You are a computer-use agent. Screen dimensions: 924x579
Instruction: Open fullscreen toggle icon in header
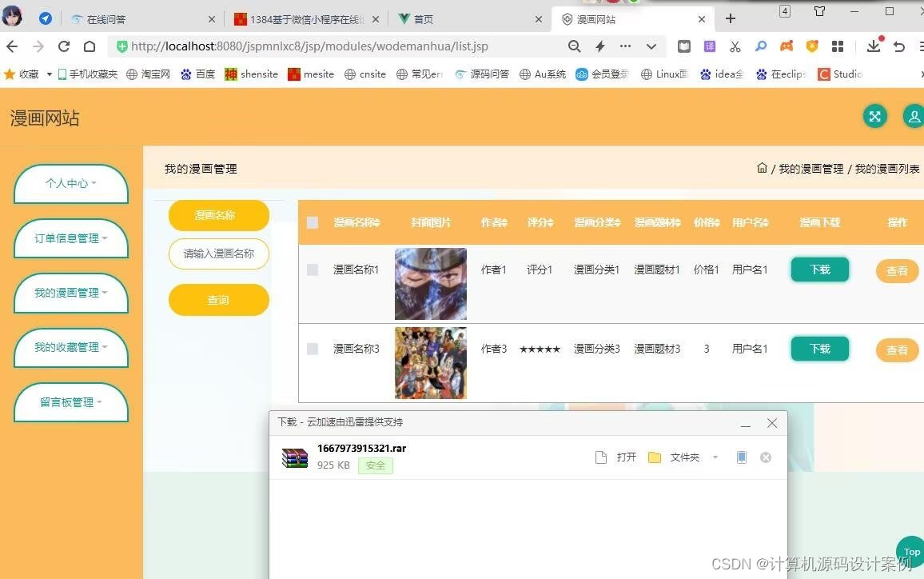874,116
